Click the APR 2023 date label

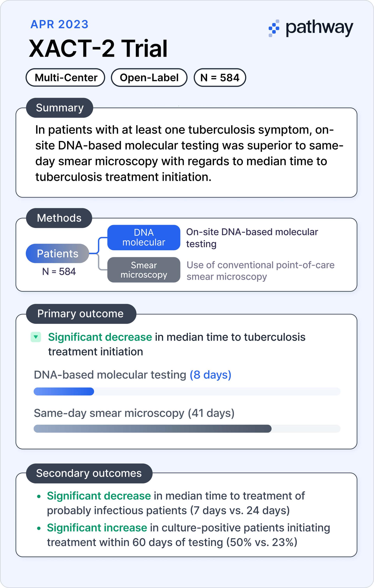59,24
